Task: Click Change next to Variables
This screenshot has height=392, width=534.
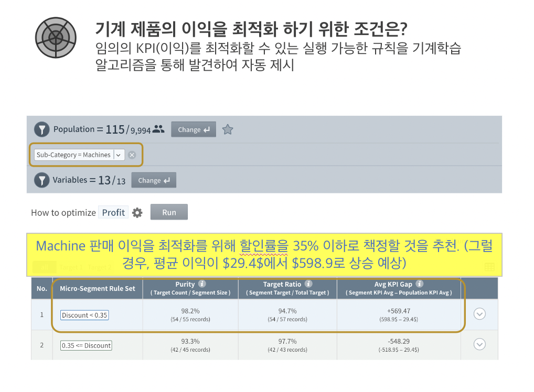Action: [153, 180]
